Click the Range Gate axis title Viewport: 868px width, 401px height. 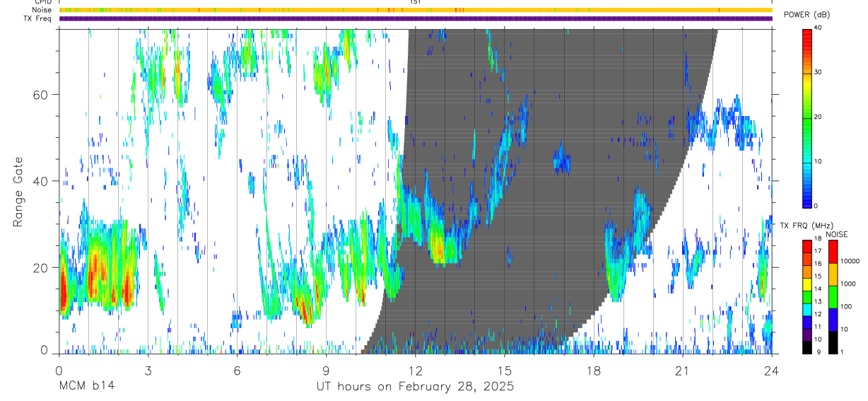(18, 192)
